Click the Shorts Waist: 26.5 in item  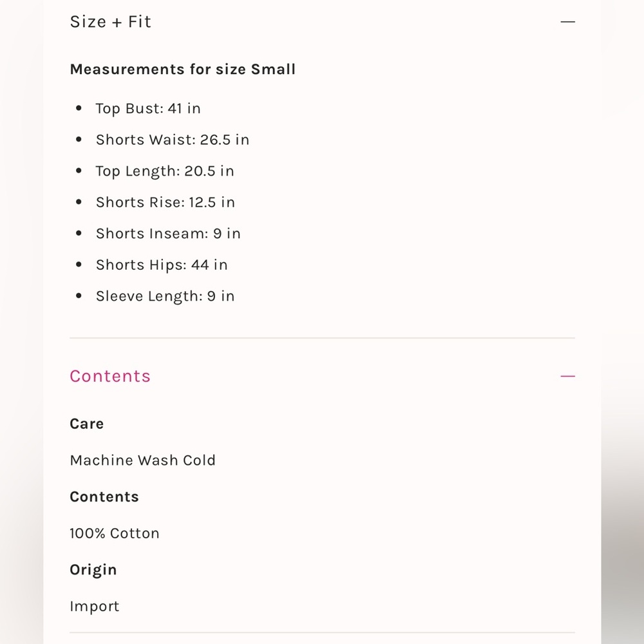point(173,140)
